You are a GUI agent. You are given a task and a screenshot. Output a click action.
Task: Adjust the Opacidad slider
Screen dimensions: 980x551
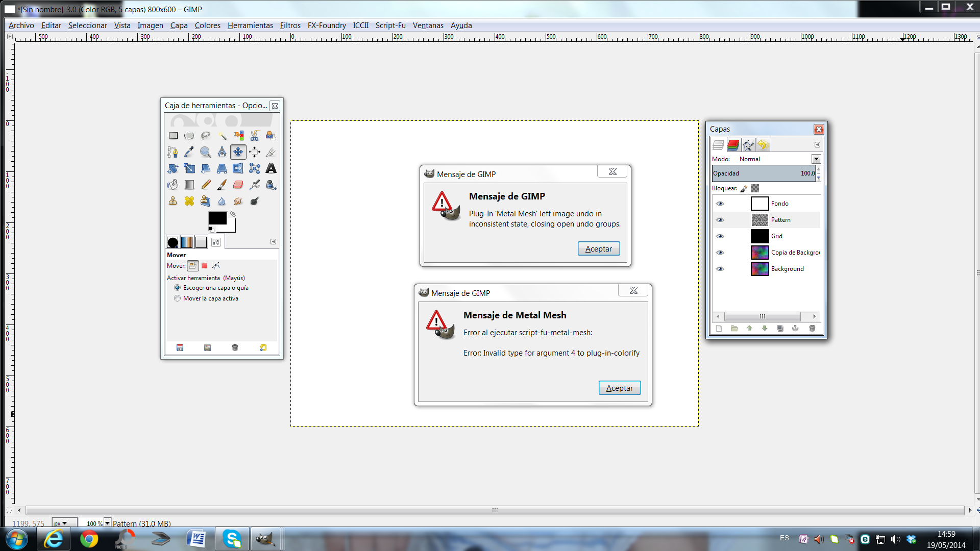(x=764, y=173)
